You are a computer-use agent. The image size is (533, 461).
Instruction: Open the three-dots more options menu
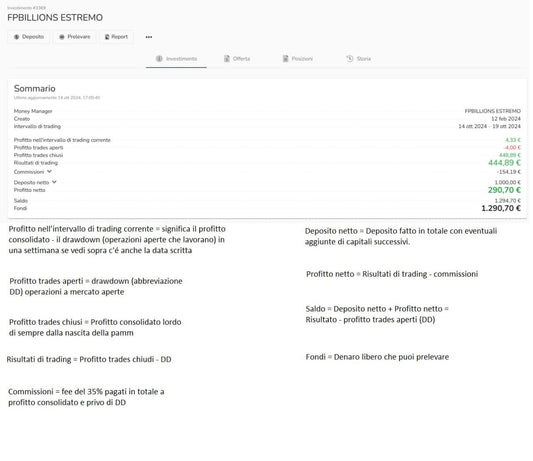click(x=149, y=37)
